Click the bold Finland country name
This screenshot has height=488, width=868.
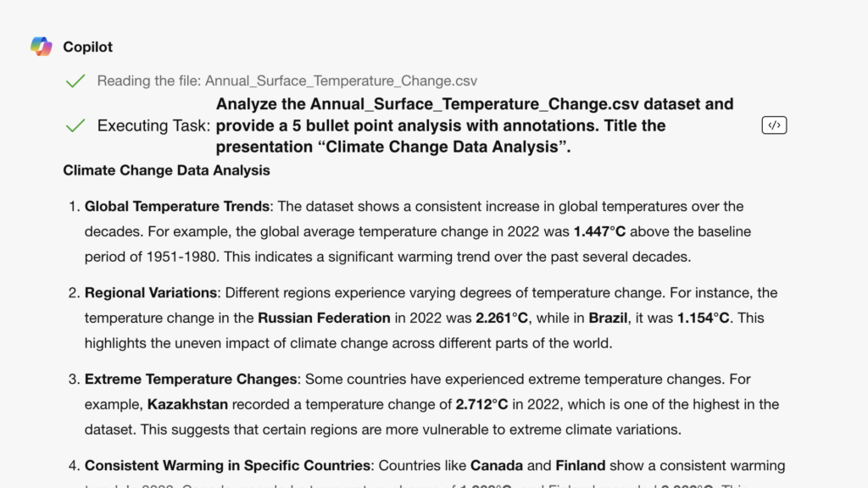(x=581, y=465)
